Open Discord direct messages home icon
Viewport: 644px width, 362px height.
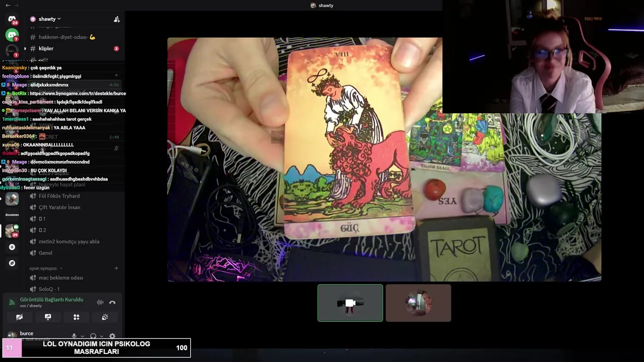[12, 20]
